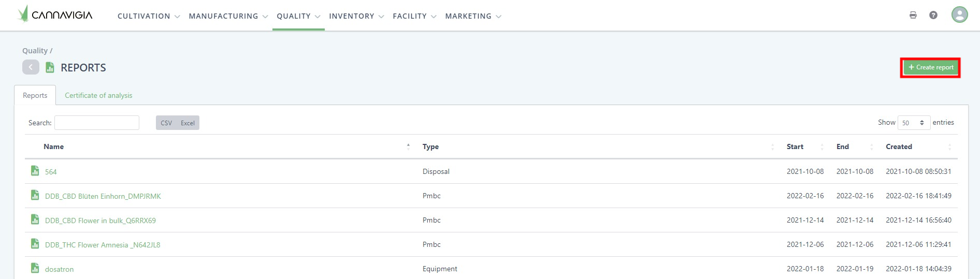
Task: Open the user profile avatar
Action: click(x=959, y=14)
